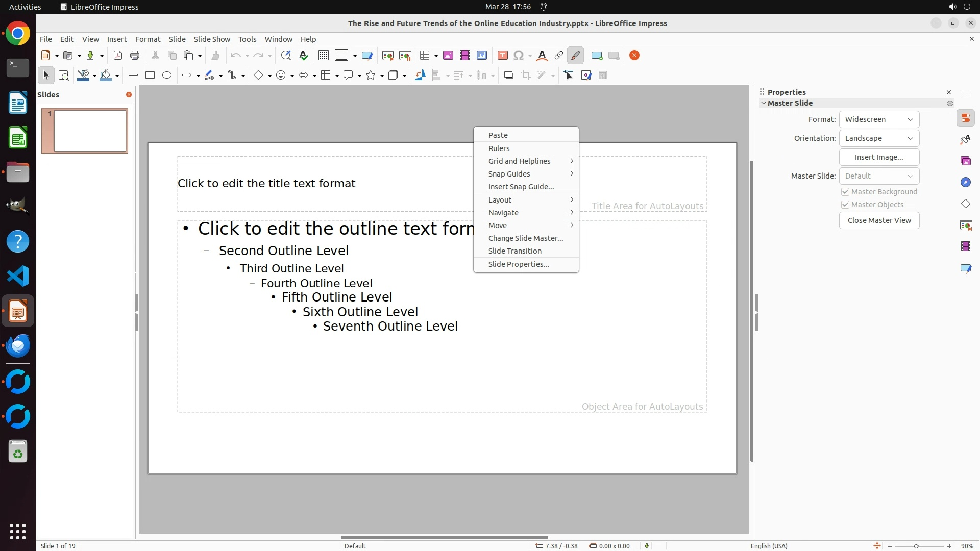Toggle the Master Objects checkbox
This screenshot has width=980, height=551.
point(845,205)
